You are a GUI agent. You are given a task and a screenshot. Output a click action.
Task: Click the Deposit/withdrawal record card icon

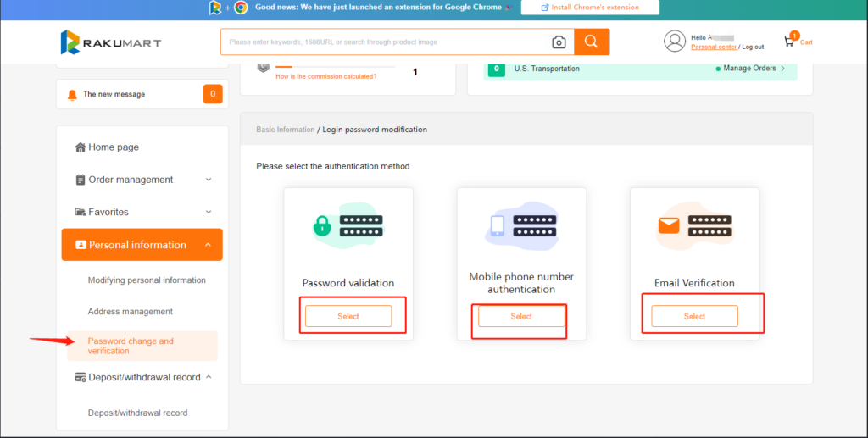pos(81,377)
